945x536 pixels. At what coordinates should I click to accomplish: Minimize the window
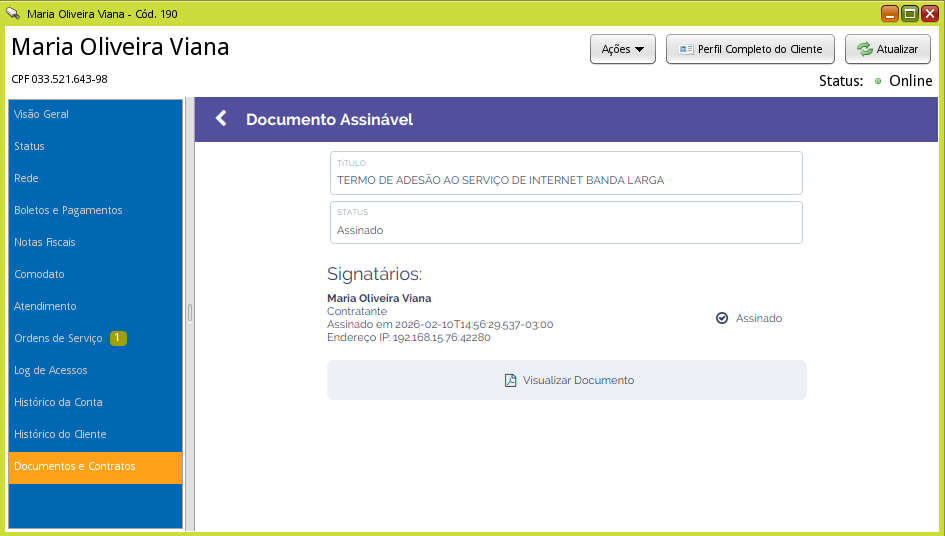point(890,13)
